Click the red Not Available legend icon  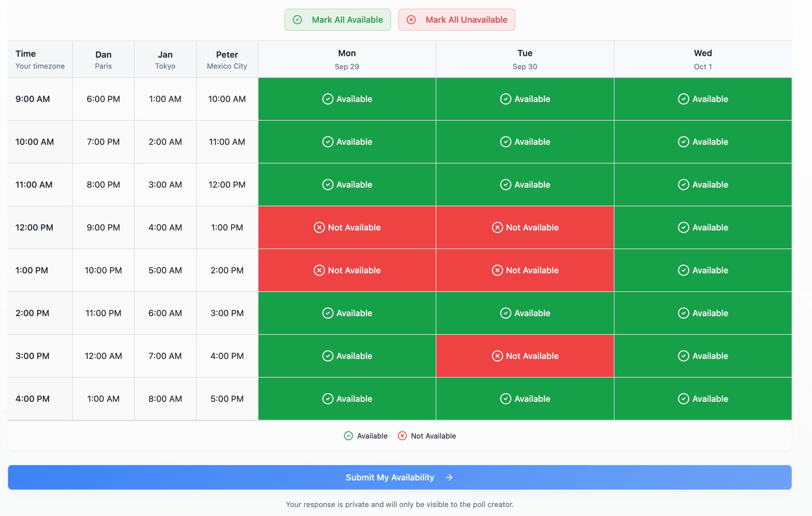click(x=402, y=436)
